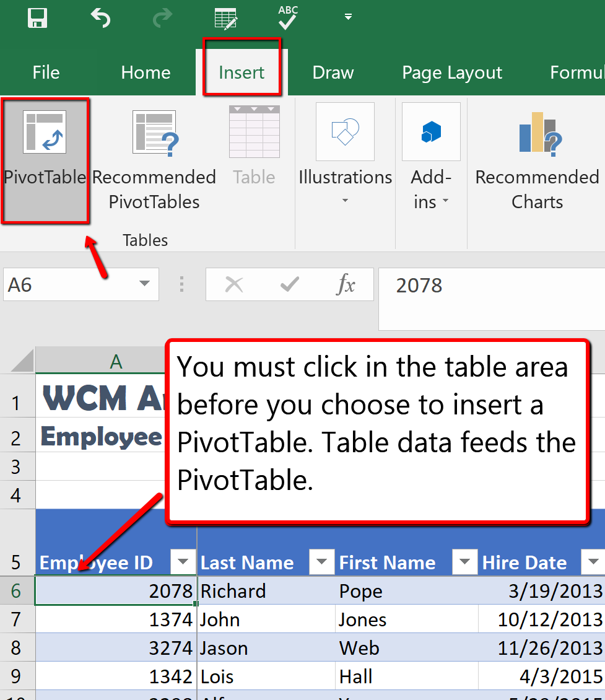Run the ABC spelling check icon
605x700 pixels.
288,18
